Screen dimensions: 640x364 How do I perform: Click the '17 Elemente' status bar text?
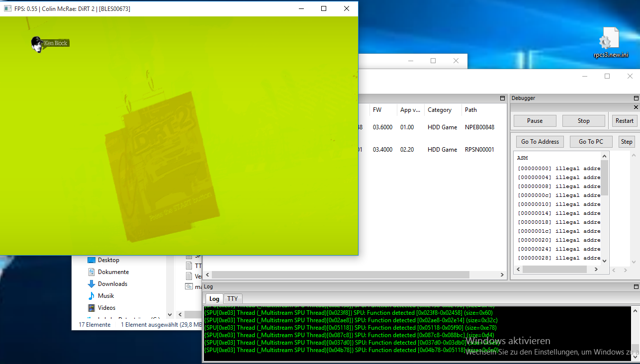point(94,325)
